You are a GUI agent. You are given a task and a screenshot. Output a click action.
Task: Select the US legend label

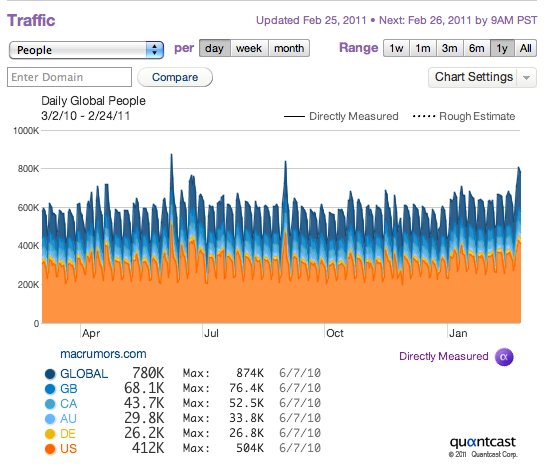click(x=68, y=449)
